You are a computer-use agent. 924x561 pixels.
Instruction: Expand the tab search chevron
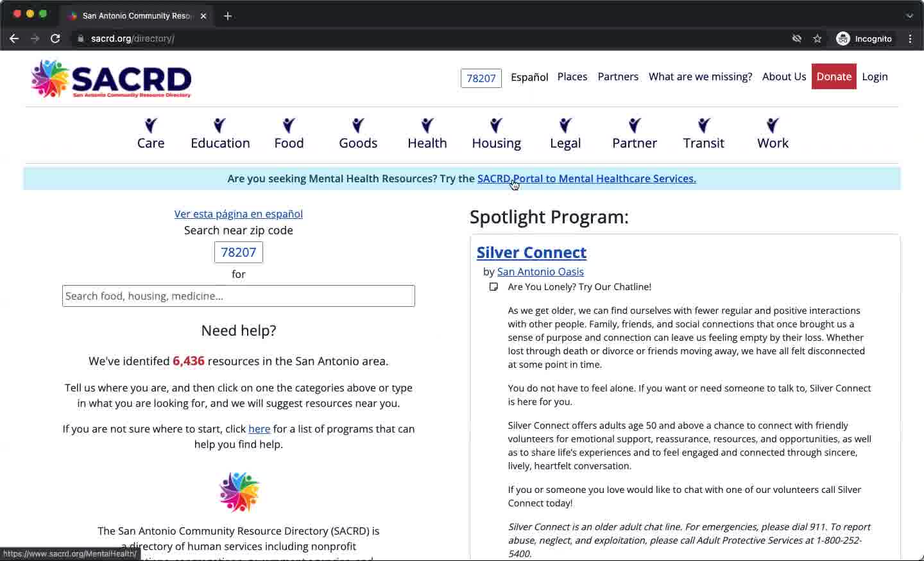tap(909, 15)
